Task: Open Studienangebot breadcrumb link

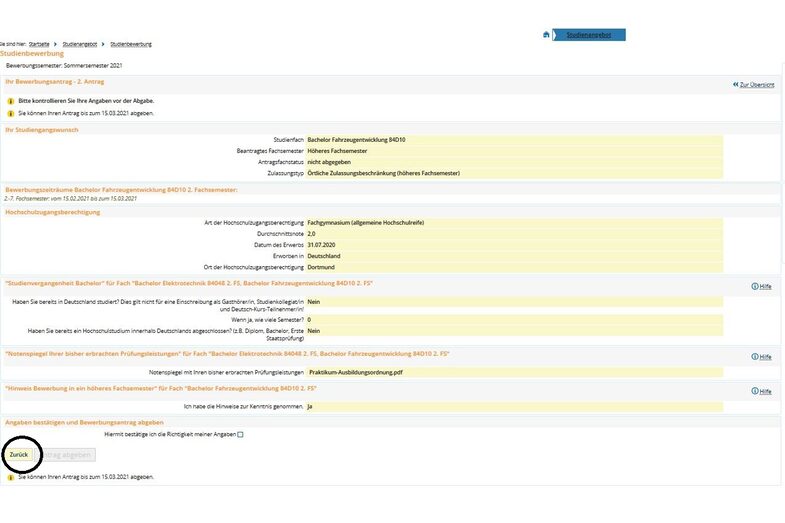Action: pyautogui.click(x=80, y=44)
